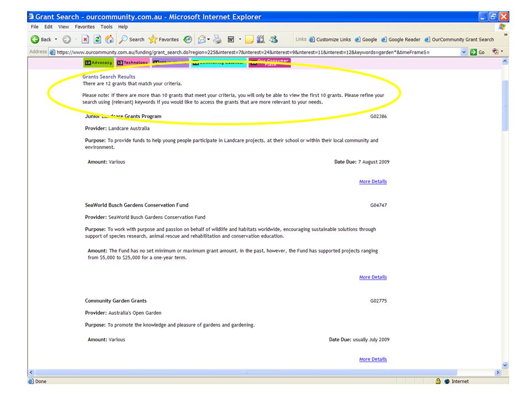Image resolution: width=532 pixels, height=399 pixels.
Task: Click 'Community Garden Grants' title
Action: tap(116, 301)
